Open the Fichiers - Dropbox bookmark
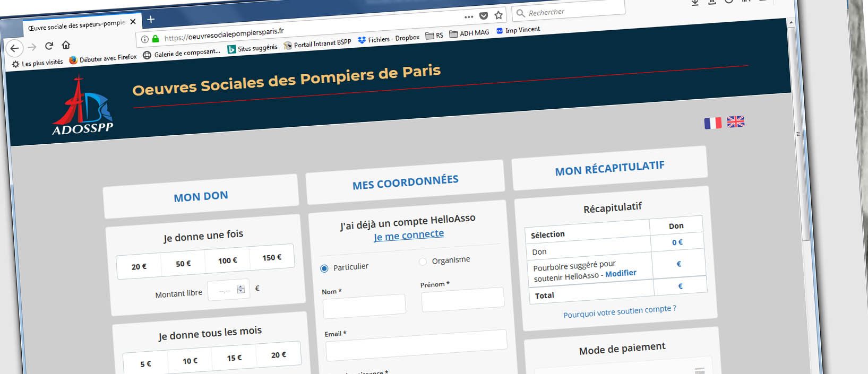868x374 pixels. coord(389,39)
